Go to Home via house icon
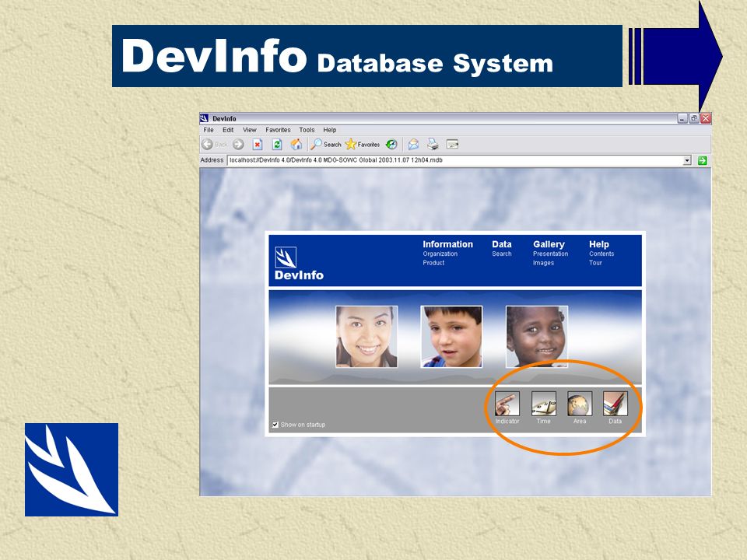This screenshot has width=747, height=560. 296,145
